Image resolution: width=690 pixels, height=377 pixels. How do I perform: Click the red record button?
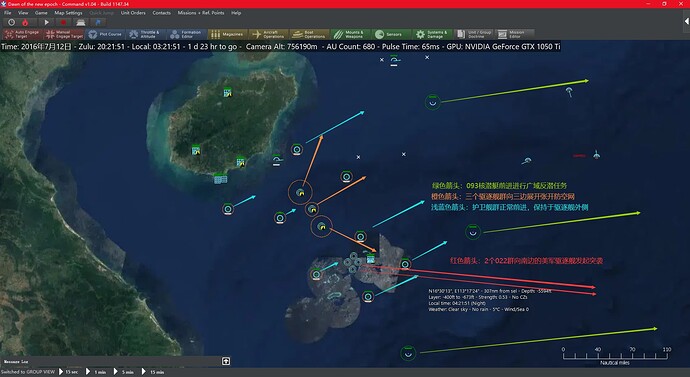pos(63,22)
